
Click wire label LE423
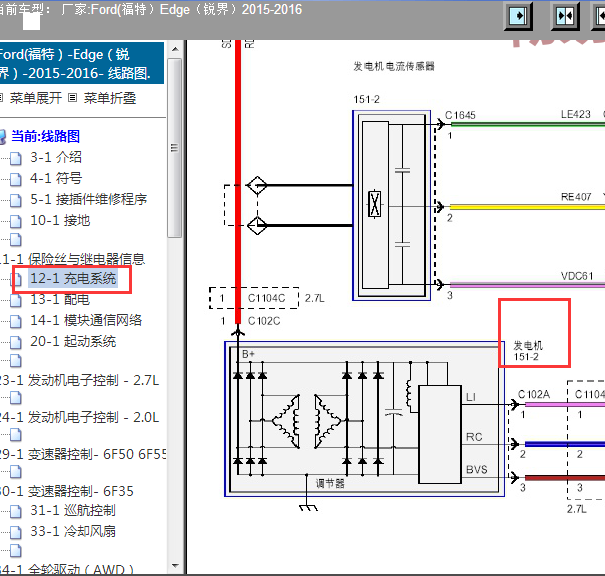point(576,114)
